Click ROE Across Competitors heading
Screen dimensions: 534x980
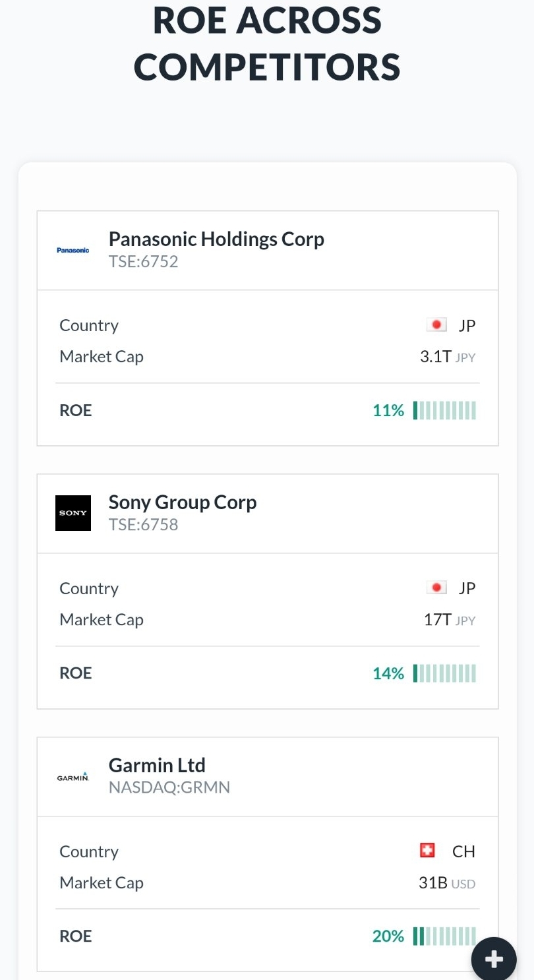[267, 44]
